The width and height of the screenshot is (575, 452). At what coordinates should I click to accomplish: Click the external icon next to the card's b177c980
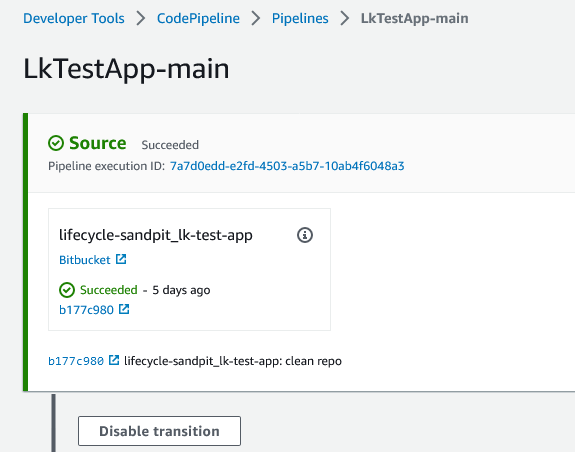(x=124, y=309)
